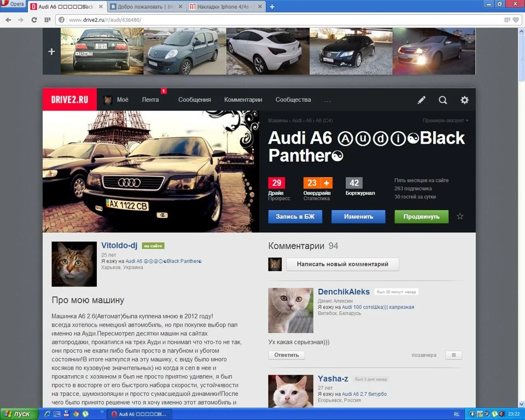525x420 pixels.
Task: Open the Audi A6 main car photo
Action: click(x=151, y=172)
